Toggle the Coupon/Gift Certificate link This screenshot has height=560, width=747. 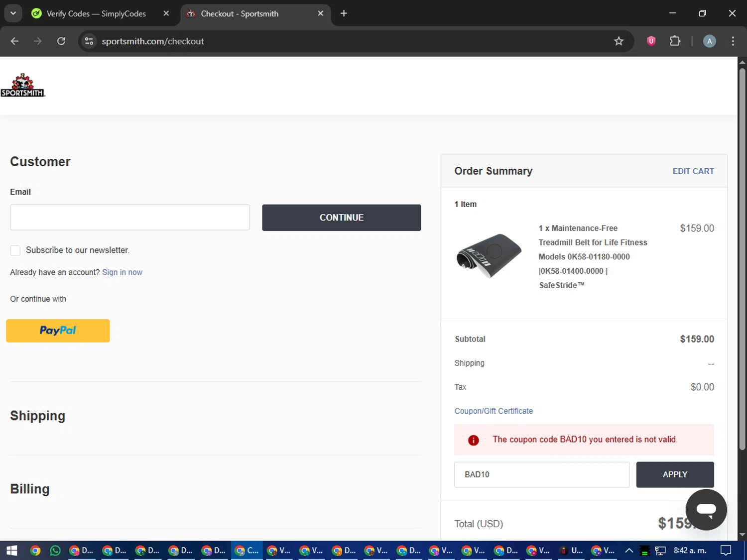click(494, 411)
